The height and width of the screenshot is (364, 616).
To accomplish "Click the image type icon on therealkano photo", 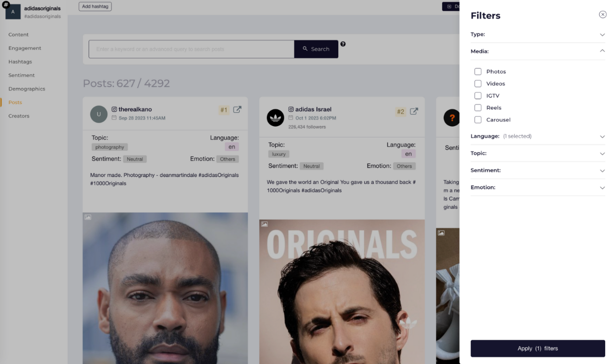I will tap(88, 217).
